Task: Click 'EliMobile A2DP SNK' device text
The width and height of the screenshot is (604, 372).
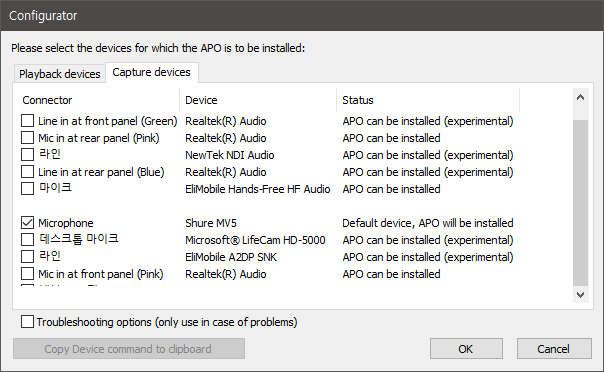Action: click(x=231, y=257)
